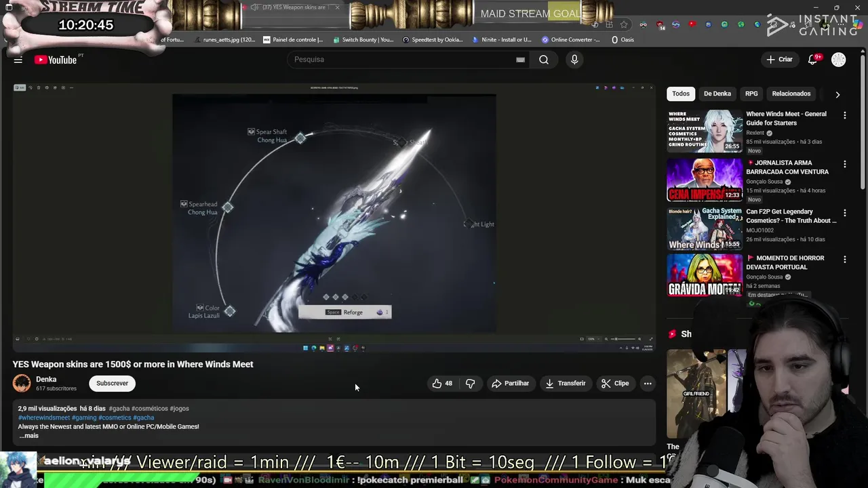Open the runes_aetts.jpg bookmark
This screenshot has height=488, width=868.
coord(224,39)
